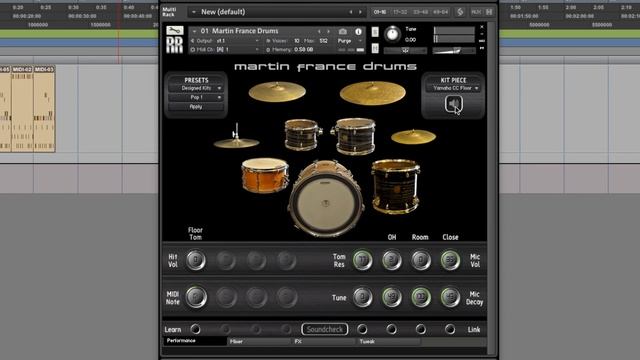Toggle the AUX button in the Multi Rack

click(476, 12)
